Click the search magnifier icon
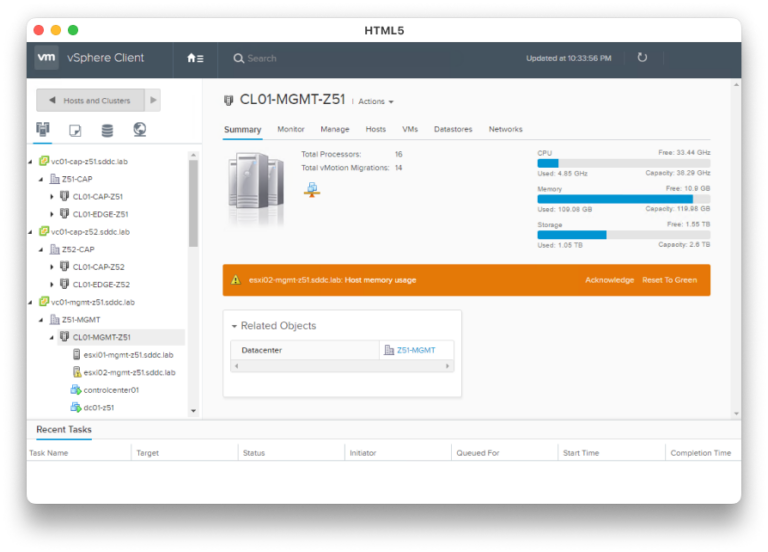768x552 pixels. pyautogui.click(x=239, y=58)
